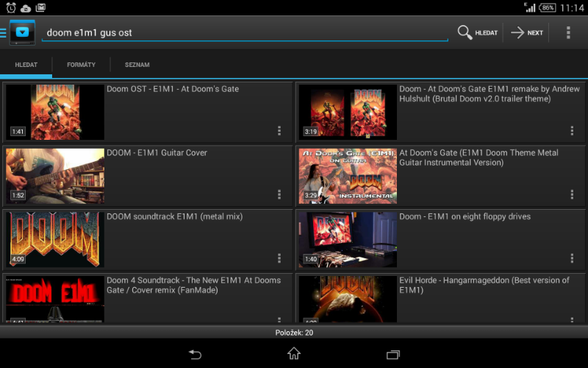Select title "Doom OST - E1M1 - At Doom's Gate"

click(173, 89)
